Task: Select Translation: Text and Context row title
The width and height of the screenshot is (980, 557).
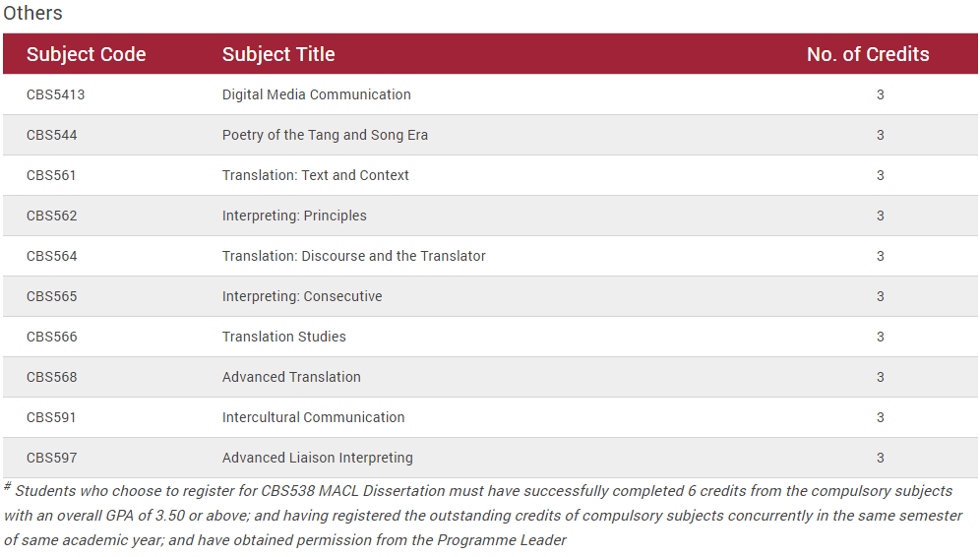Action: pyautogui.click(x=316, y=175)
